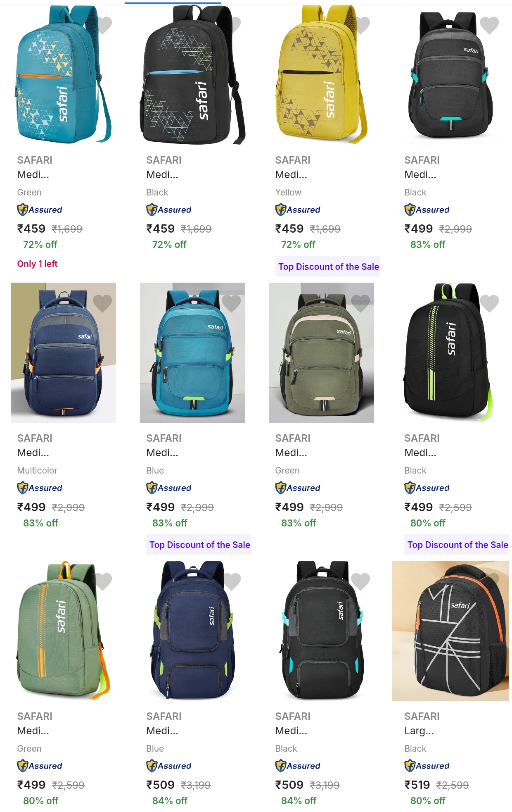512x812 pixels.
Task: Tap heart icon on black ₹499 ₹2,999 backpack
Action: click(x=490, y=25)
